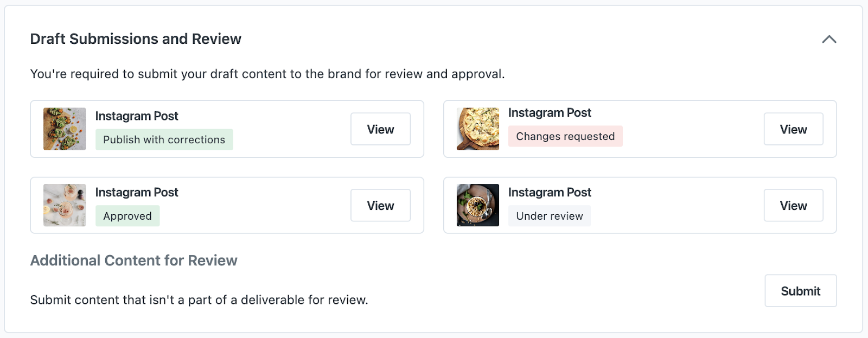This screenshot has height=338, width=868.
Task: Select the card marked approved
Action: point(227,205)
